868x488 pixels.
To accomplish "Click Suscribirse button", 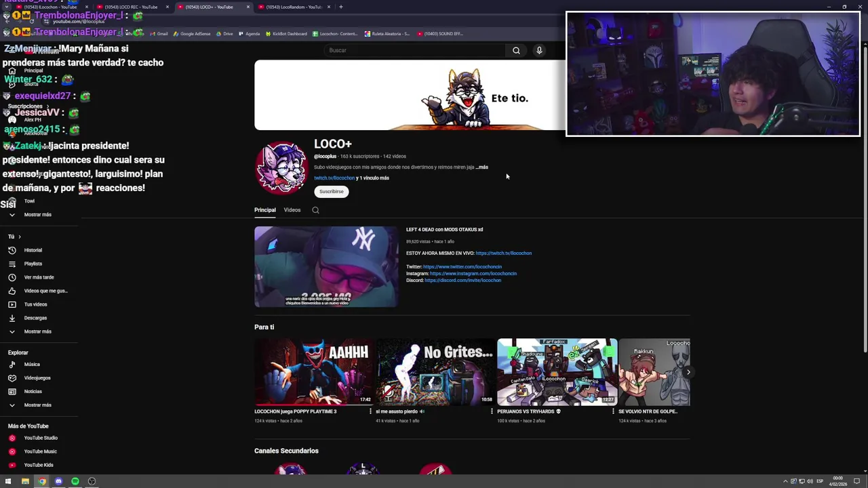I will [x=332, y=191].
